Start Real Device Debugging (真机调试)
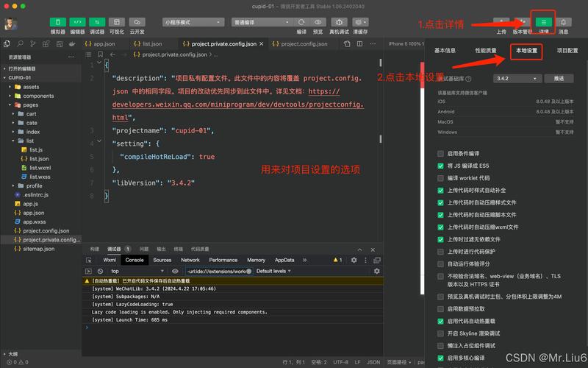 [339, 22]
